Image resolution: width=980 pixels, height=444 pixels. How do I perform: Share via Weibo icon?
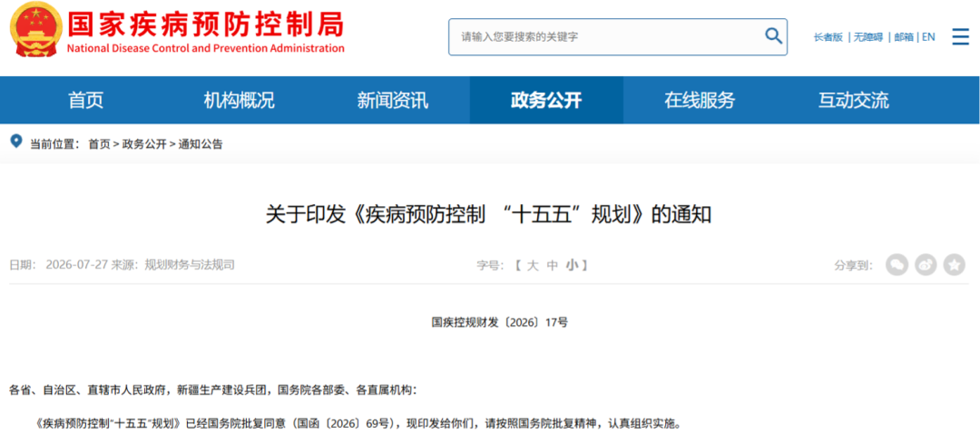pyautogui.click(x=926, y=265)
